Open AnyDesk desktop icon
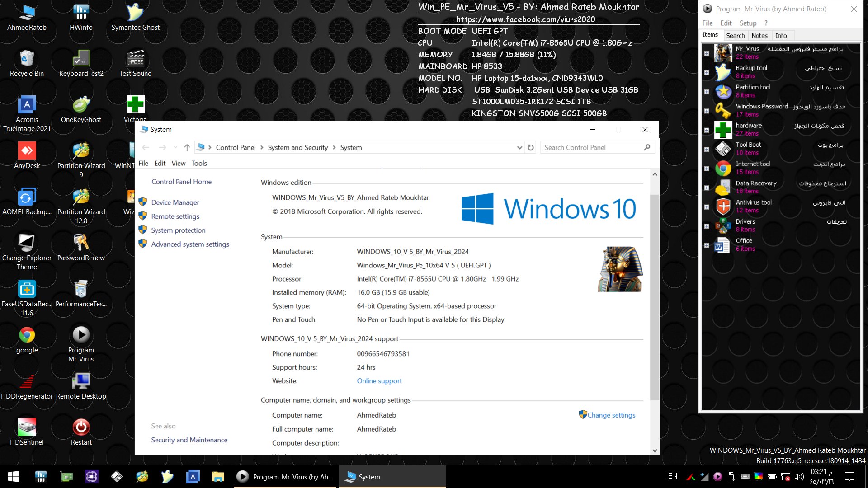Image resolution: width=868 pixels, height=488 pixels. click(27, 156)
